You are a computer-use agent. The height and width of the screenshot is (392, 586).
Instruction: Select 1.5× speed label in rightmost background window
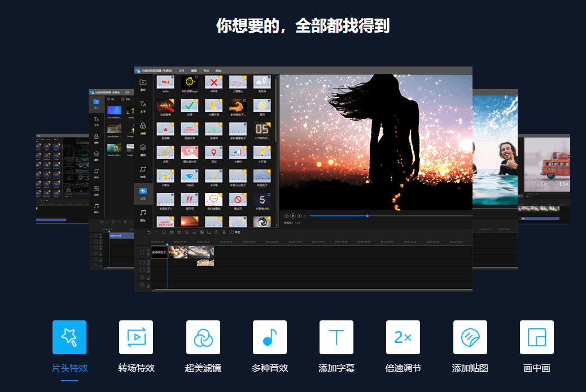[x=563, y=184]
